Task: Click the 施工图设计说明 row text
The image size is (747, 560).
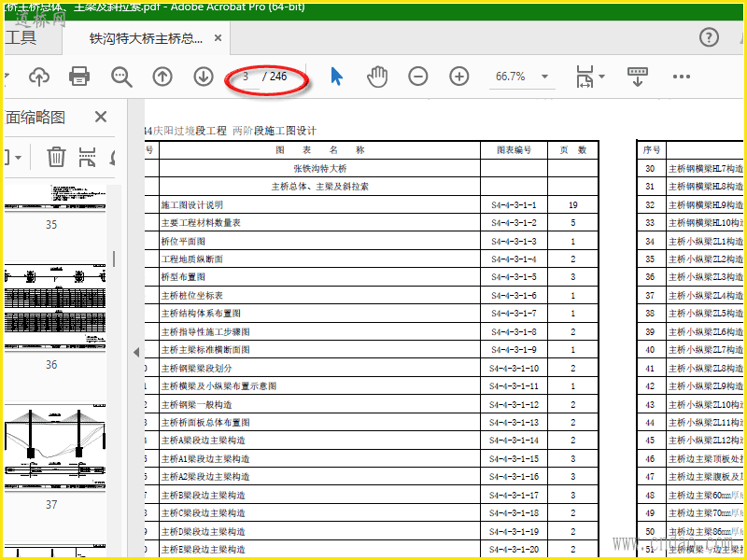Action: point(192,204)
